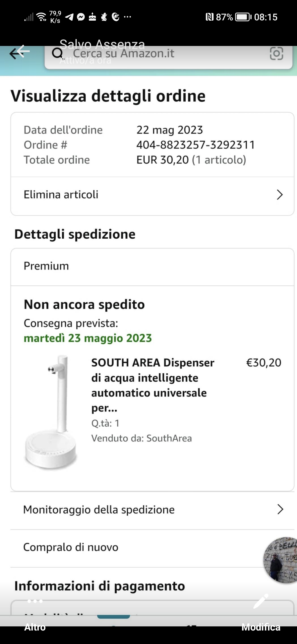Screen dimensions: 297x644
Task: Tap the Messenger notification icon in status bar
Action: [x=81, y=17]
